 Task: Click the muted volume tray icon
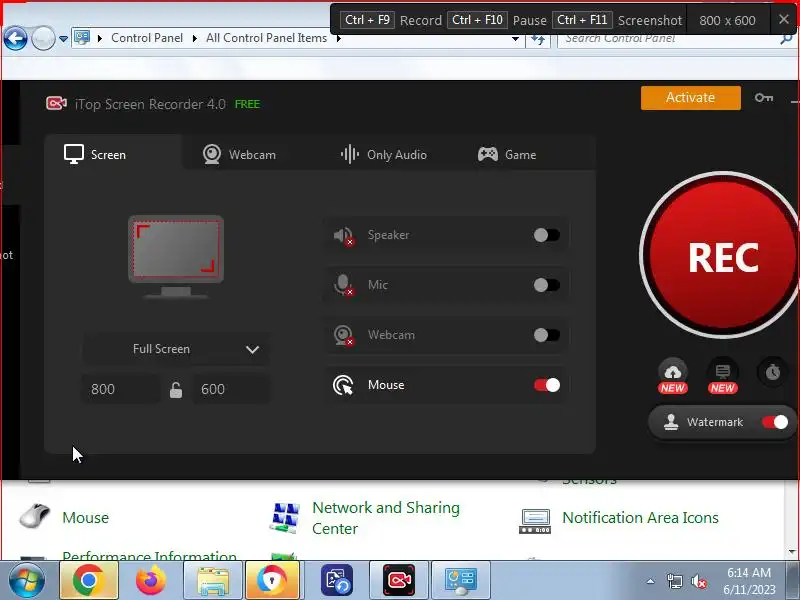[x=698, y=581]
